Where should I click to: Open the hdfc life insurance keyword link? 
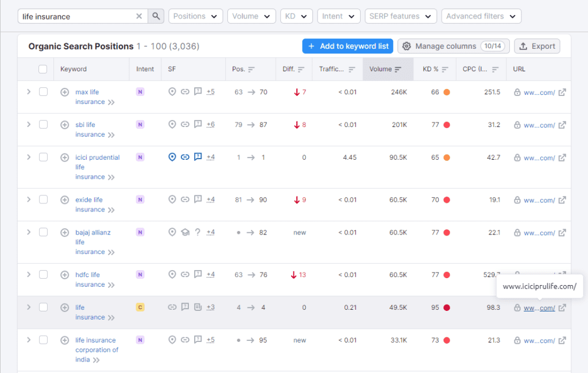90,279
